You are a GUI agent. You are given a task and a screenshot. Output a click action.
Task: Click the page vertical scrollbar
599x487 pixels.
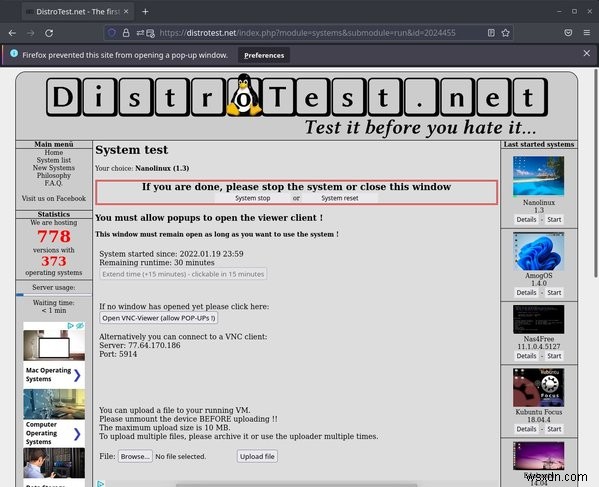[x=596, y=174]
